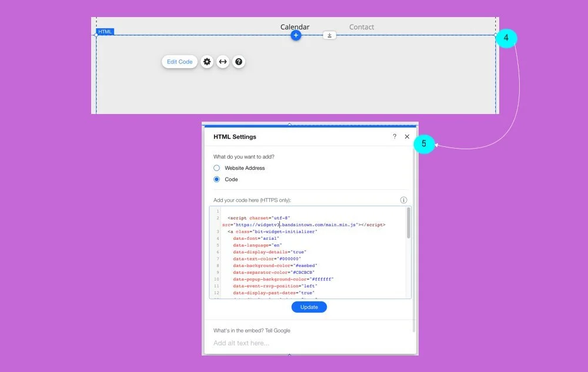Screen dimensions: 588x372
Task: Click the Update button
Action: (309, 307)
